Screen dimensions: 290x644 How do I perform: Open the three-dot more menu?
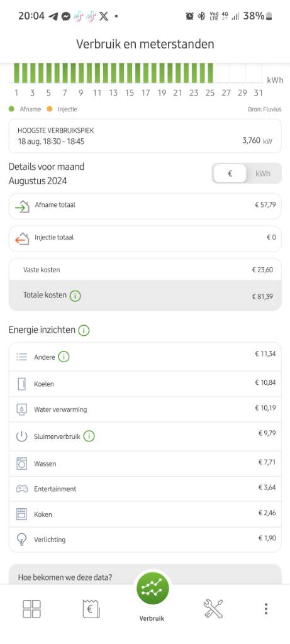[x=266, y=609]
